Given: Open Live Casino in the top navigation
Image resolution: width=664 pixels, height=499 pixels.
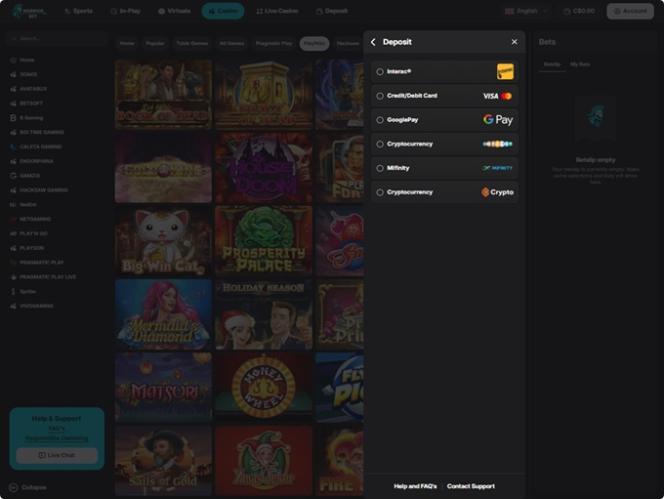Looking at the screenshot, I should (277, 11).
